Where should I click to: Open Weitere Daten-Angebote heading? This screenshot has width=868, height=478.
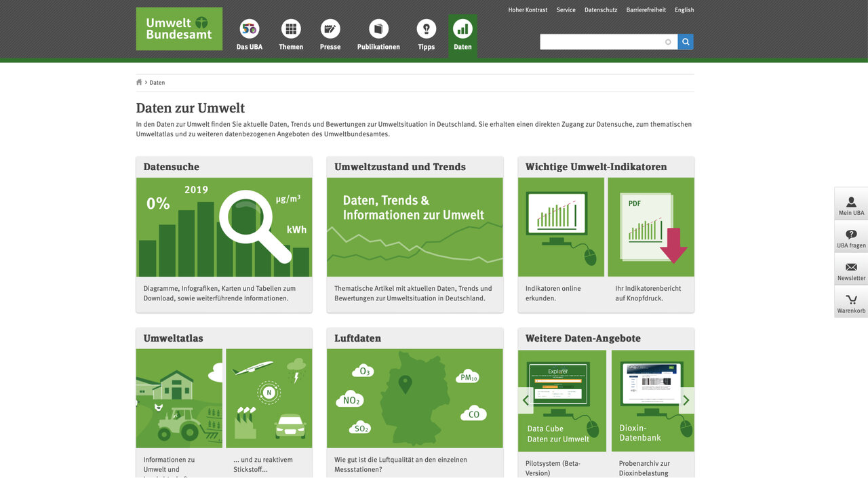pos(583,338)
